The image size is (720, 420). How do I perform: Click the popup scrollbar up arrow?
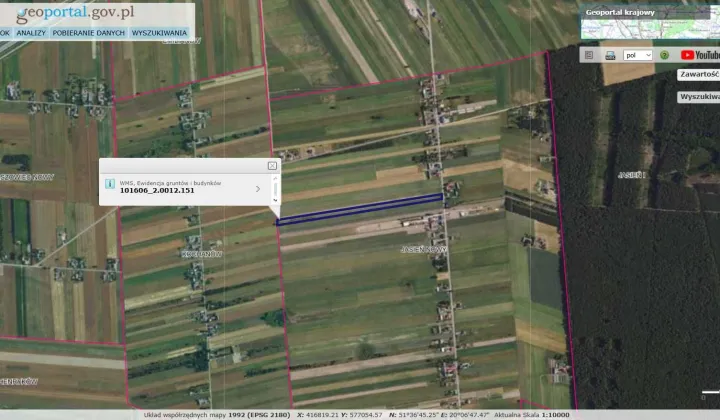[276, 178]
